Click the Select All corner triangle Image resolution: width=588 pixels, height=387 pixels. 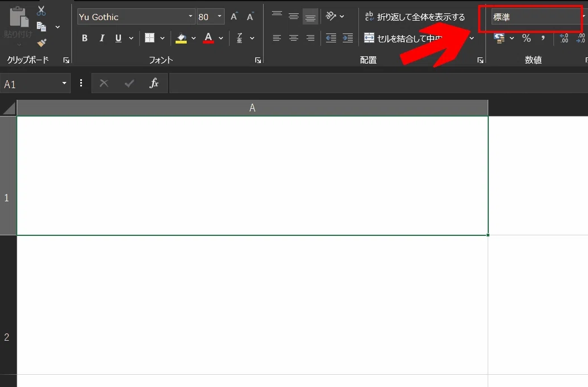tap(8, 108)
